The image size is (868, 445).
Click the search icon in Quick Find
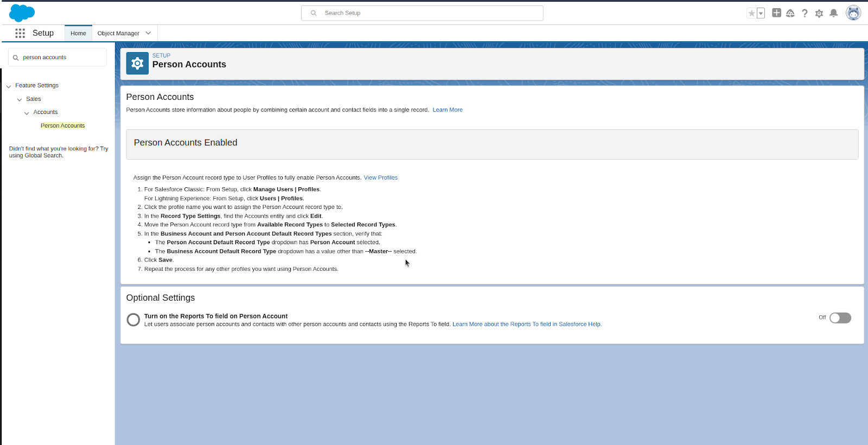[x=16, y=58]
